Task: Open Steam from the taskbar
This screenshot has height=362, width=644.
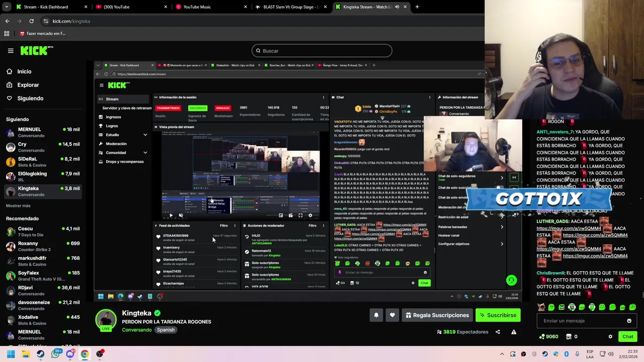Action: pyautogui.click(x=40, y=354)
